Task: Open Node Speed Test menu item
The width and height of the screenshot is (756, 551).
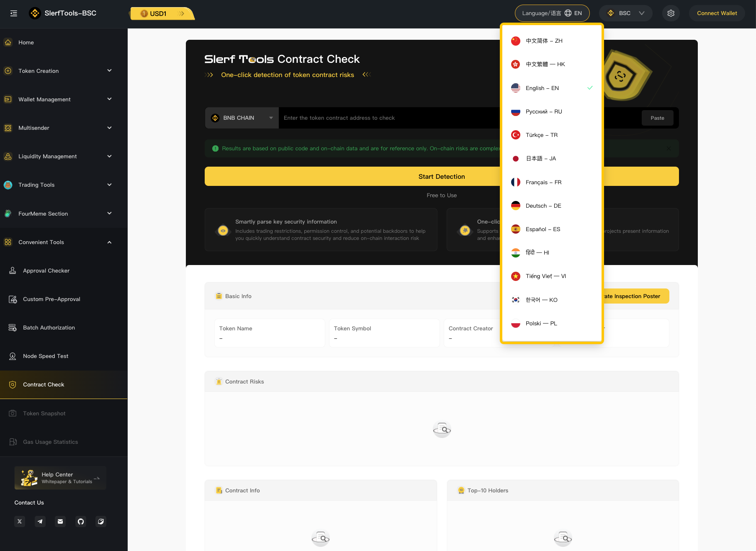Action: [46, 356]
